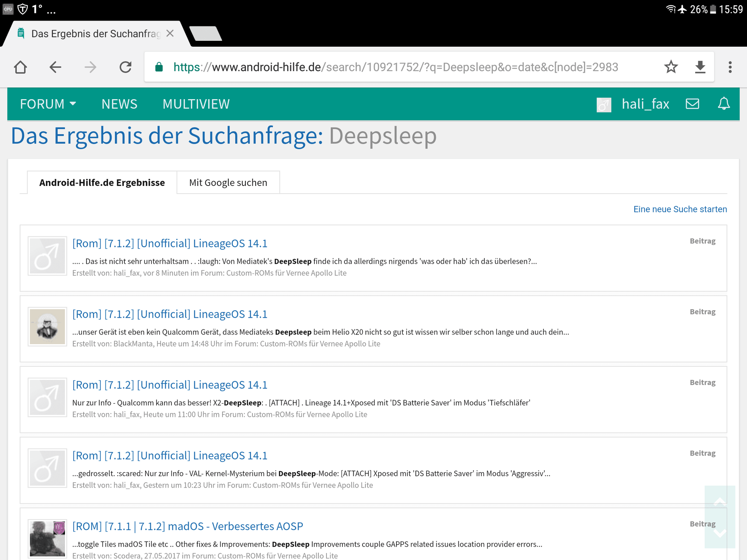Tap the airplane mode status icon

[682, 9]
